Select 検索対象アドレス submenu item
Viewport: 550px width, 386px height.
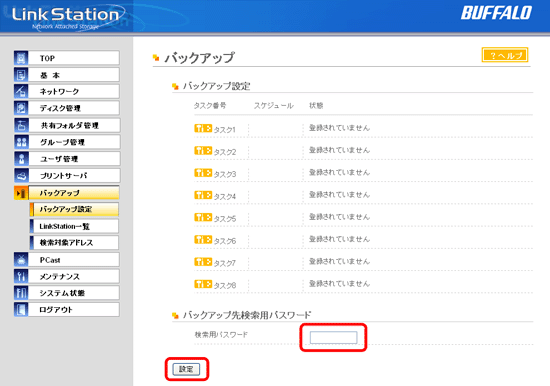pyautogui.click(x=74, y=242)
